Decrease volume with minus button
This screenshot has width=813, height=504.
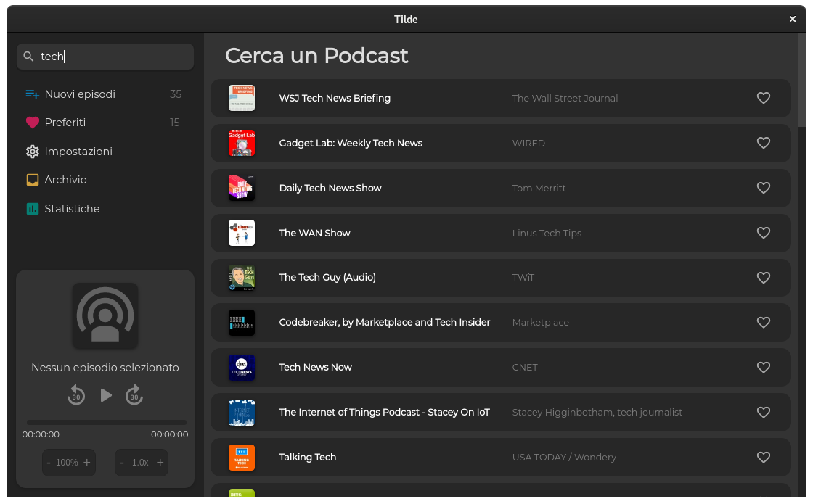point(49,463)
